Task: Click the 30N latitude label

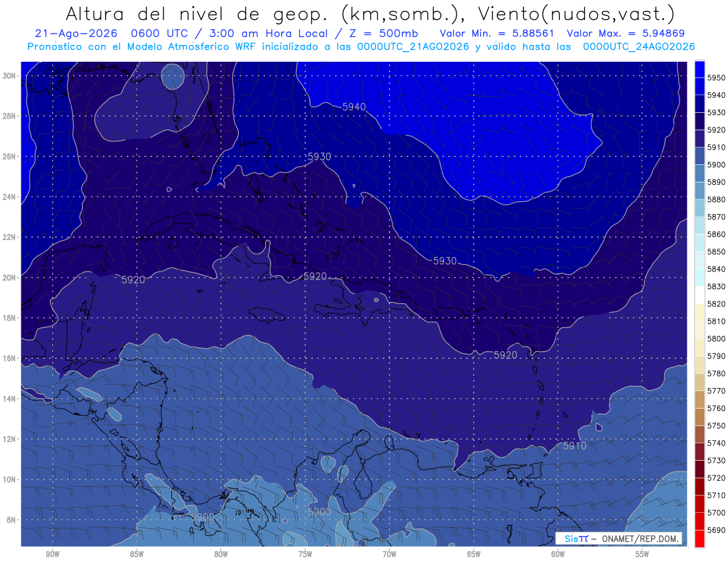Action: click(10, 76)
